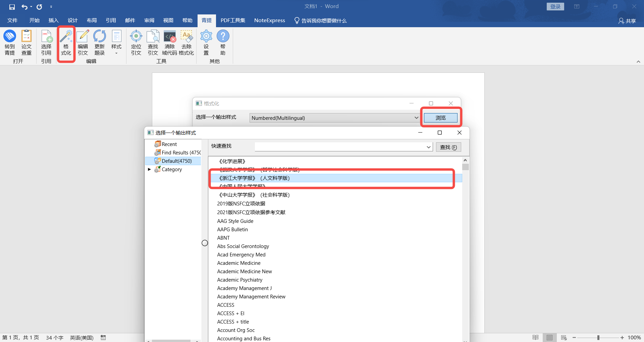This screenshot has width=644, height=342.
Task: Select 《中山大学学报》(社会科学版) style
Action: [x=253, y=195]
